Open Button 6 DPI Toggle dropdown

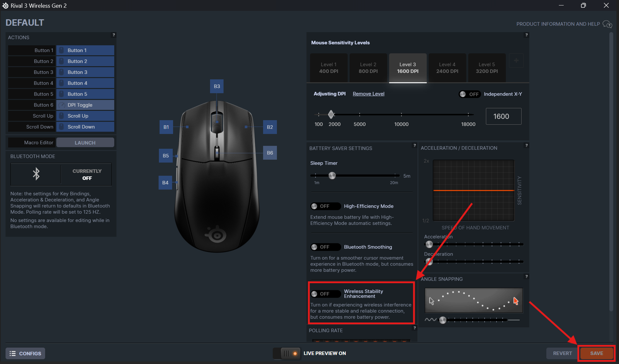tap(85, 105)
